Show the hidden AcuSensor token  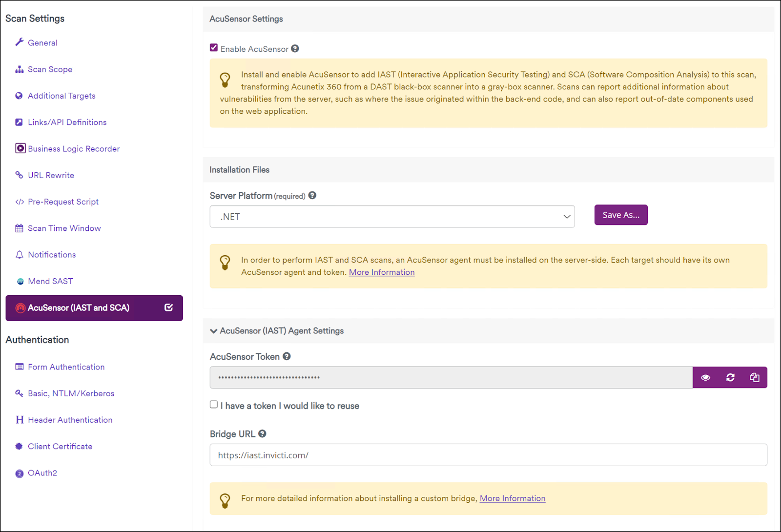[705, 377]
